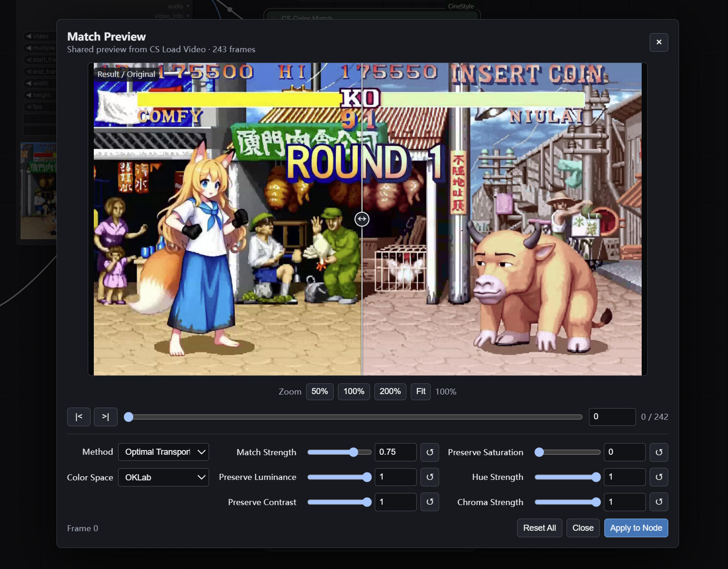Click the Close button
Viewport: 728px width, 569px height.
[583, 528]
